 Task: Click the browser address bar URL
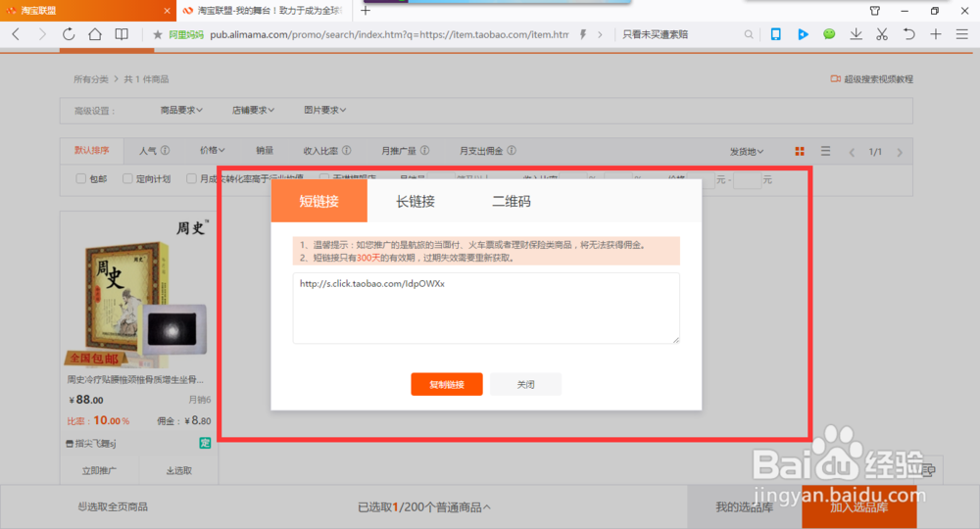(x=389, y=34)
